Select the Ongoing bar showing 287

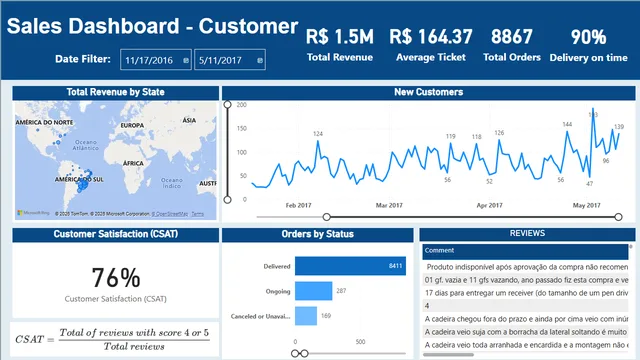click(x=313, y=291)
